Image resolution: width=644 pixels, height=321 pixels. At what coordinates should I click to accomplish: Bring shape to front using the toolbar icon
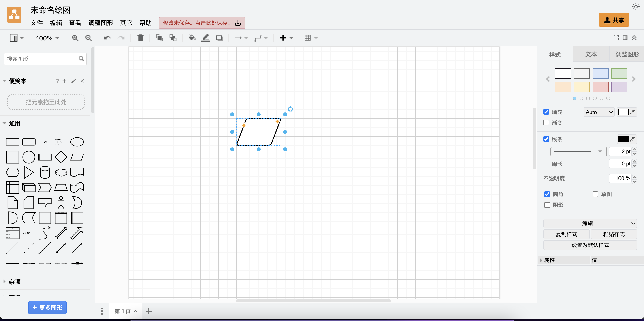[159, 38]
